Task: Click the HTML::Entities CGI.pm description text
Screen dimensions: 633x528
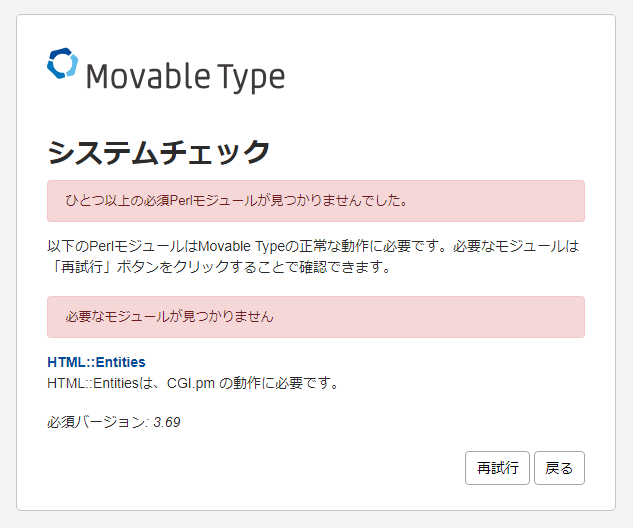Action: pos(193,383)
